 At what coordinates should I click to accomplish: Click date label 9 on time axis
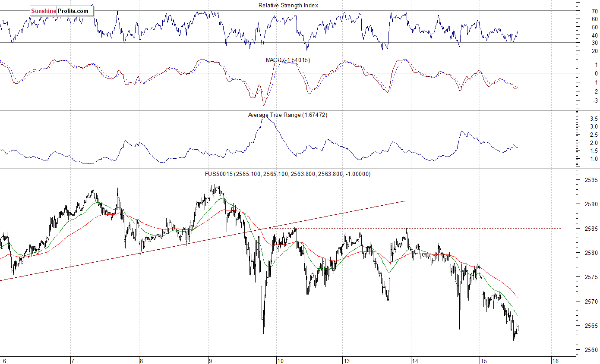210,361
